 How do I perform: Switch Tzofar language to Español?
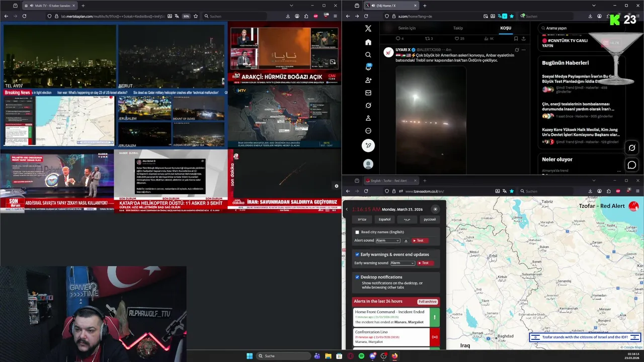[384, 219]
